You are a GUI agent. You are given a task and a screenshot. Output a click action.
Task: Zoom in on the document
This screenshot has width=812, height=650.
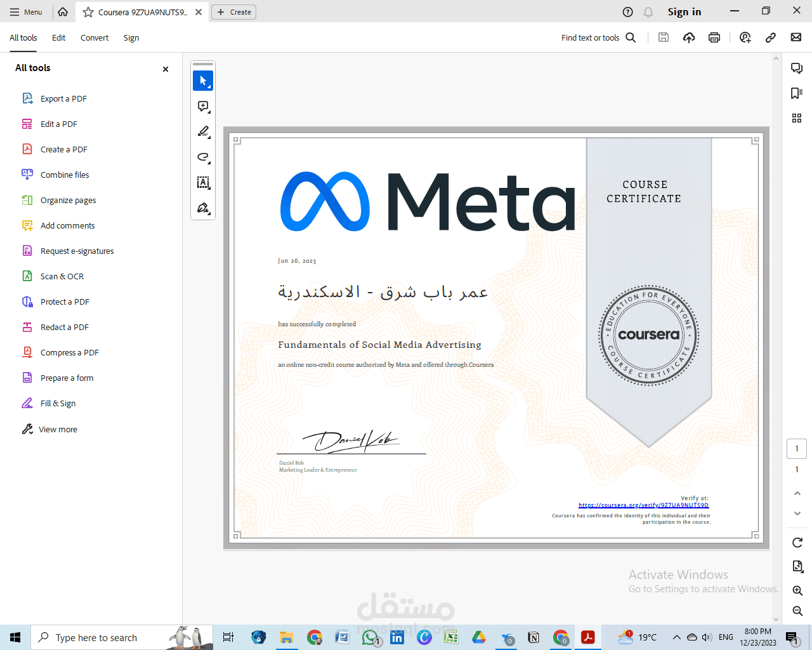tap(797, 590)
